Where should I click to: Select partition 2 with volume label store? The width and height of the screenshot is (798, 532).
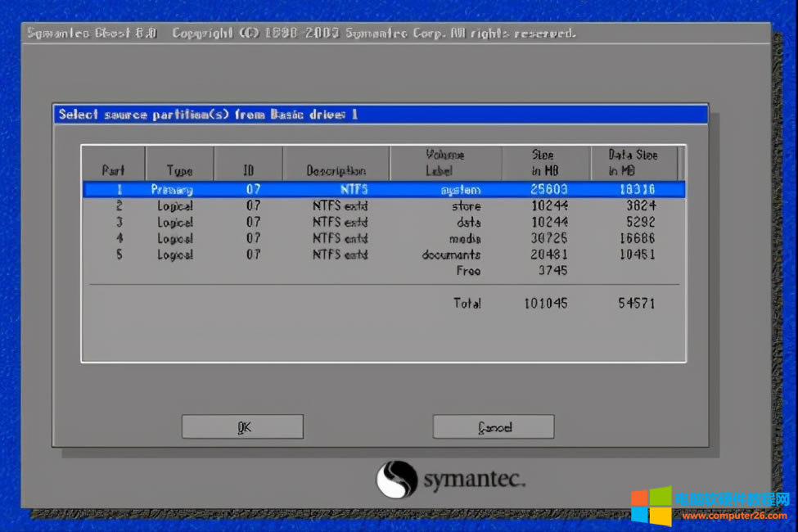[383, 206]
